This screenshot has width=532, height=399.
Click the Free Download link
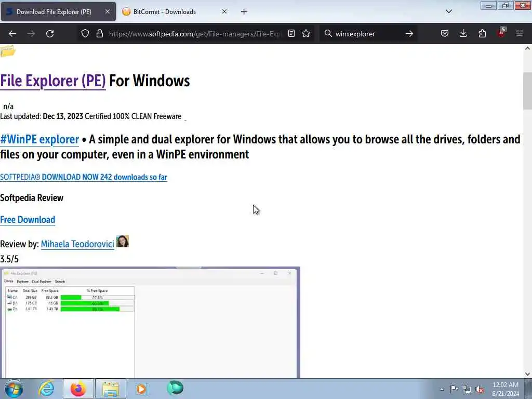28,220
